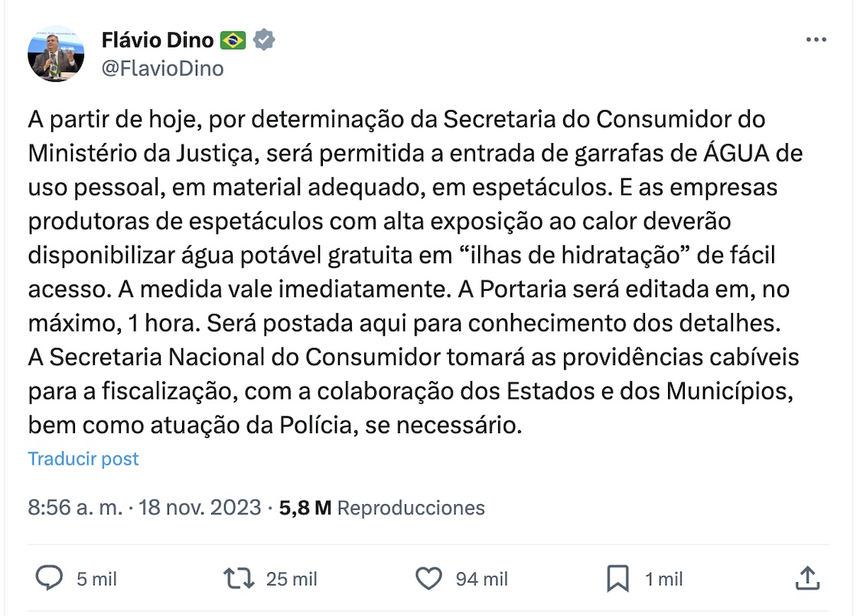The width and height of the screenshot is (857, 616).
Task: Click Flávio Dino's profile avatar
Action: [x=56, y=54]
